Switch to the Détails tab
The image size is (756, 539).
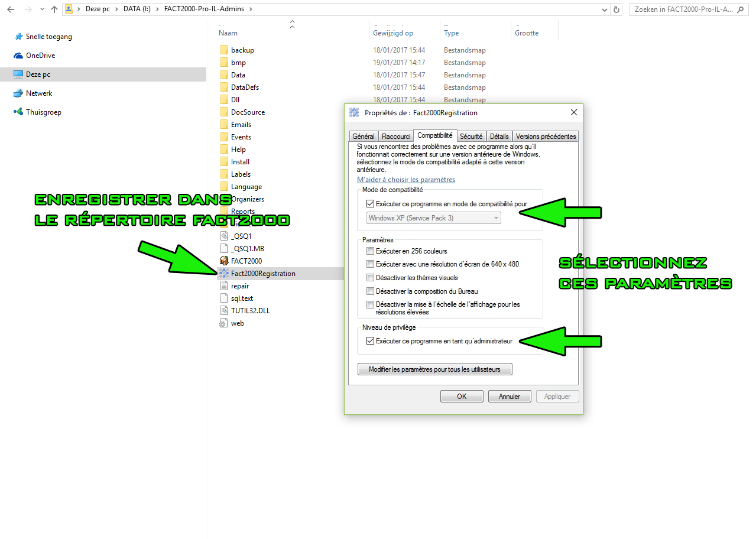tap(499, 137)
